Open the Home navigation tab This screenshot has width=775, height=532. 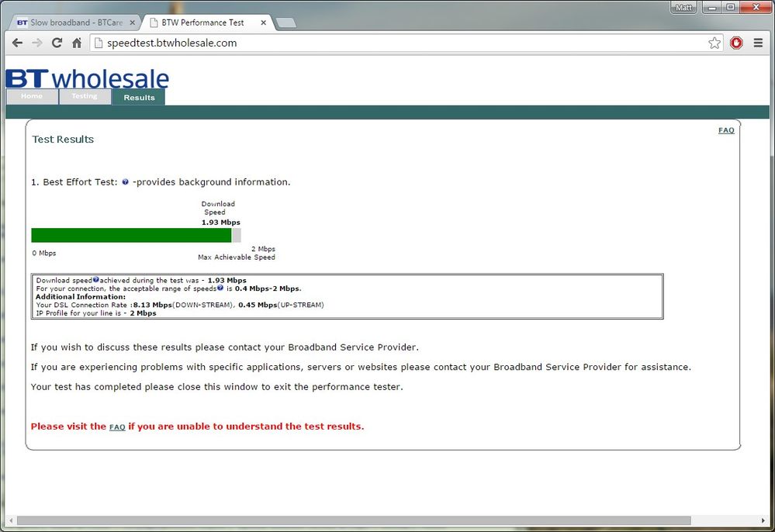click(32, 96)
